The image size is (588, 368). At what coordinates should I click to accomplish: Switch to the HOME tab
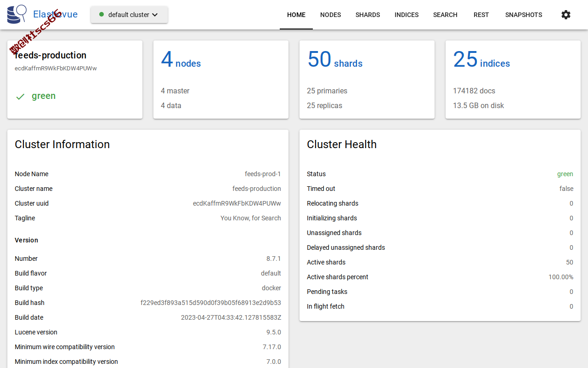[x=296, y=15]
